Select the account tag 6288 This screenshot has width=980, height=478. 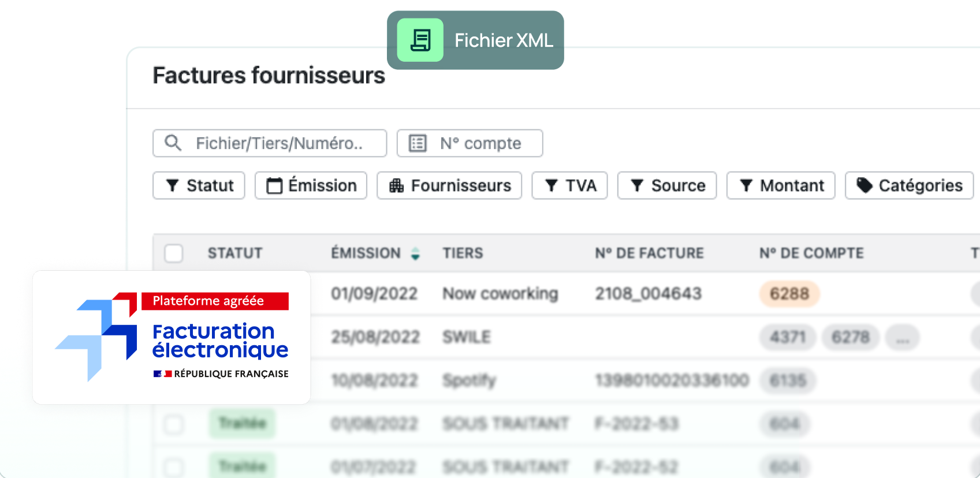click(789, 294)
